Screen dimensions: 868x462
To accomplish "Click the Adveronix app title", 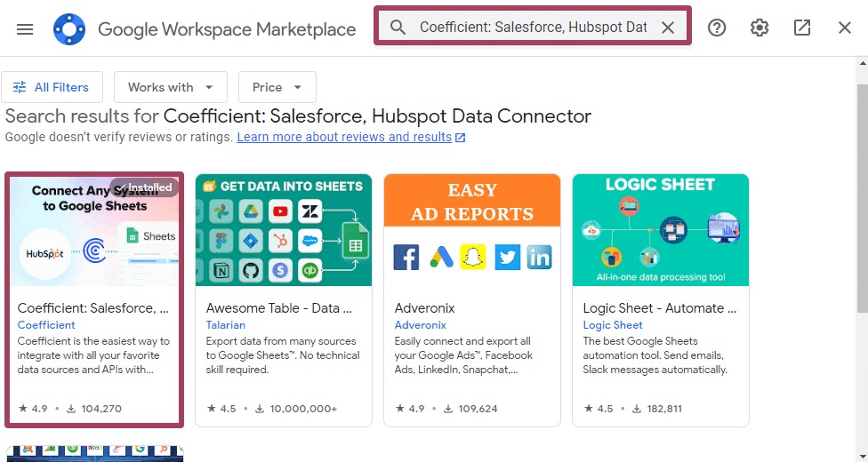I will click(424, 308).
